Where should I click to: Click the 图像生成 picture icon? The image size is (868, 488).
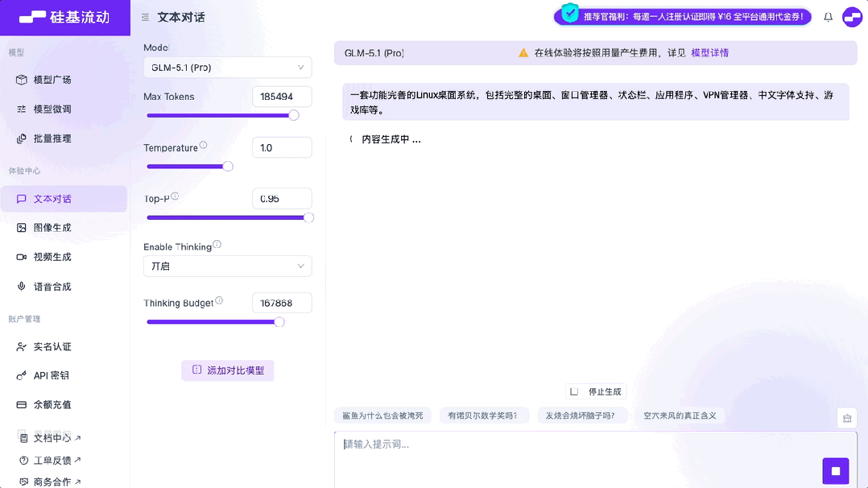21,228
